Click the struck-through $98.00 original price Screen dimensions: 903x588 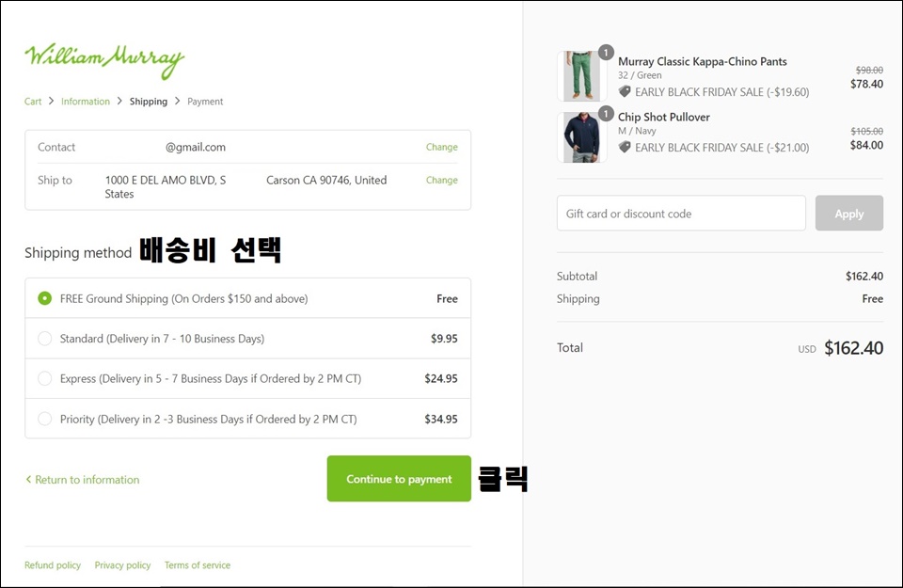pyautogui.click(x=869, y=70)
